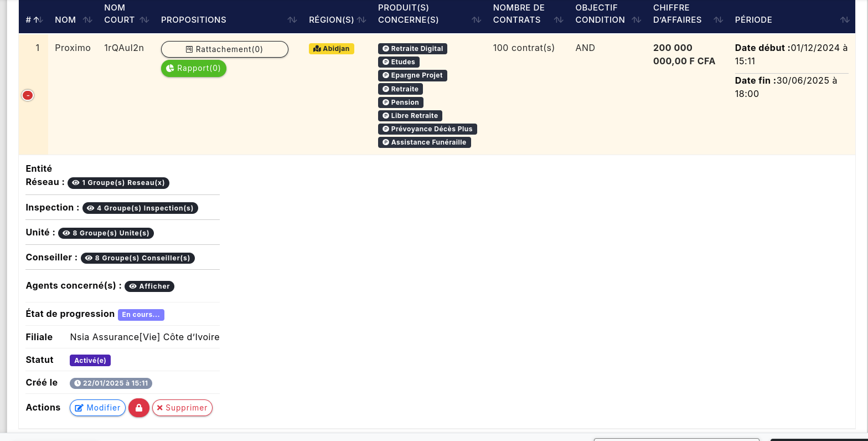Sort the Période column
868x441 pixels.
tap(844, 20)
